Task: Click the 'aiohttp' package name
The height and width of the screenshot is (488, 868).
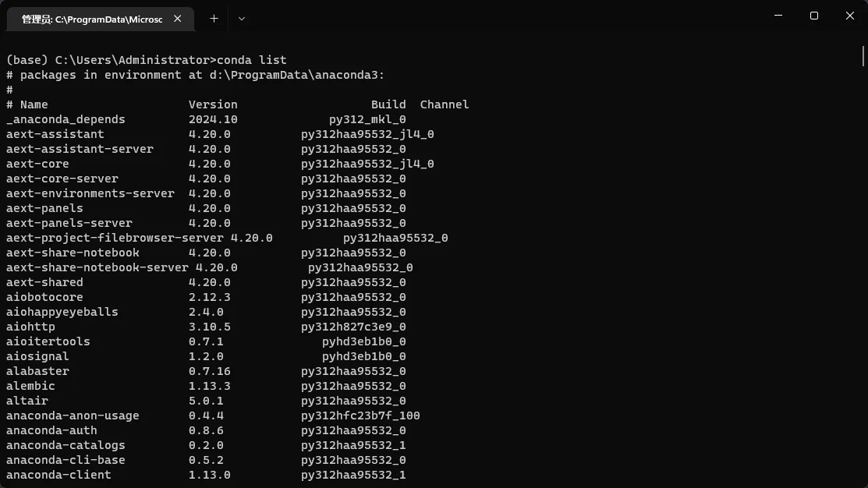Action: (x=30, y=327)
